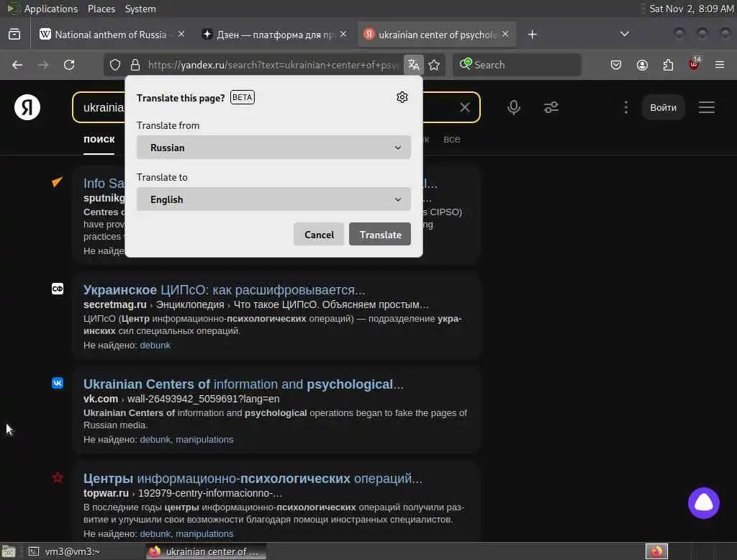Open list all tabs chevron
The width and height of the screenshot is (737, 560).
tap(625, 34)
